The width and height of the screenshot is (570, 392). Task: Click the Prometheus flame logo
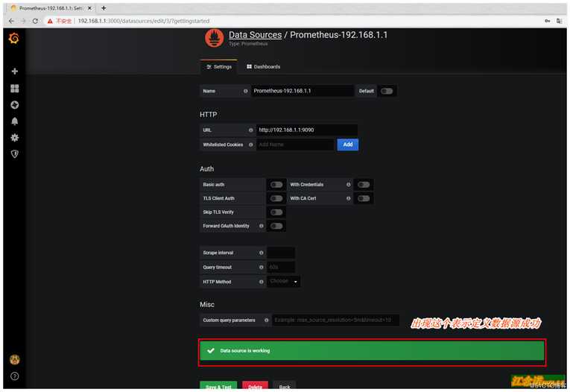[x=214, y=38]
